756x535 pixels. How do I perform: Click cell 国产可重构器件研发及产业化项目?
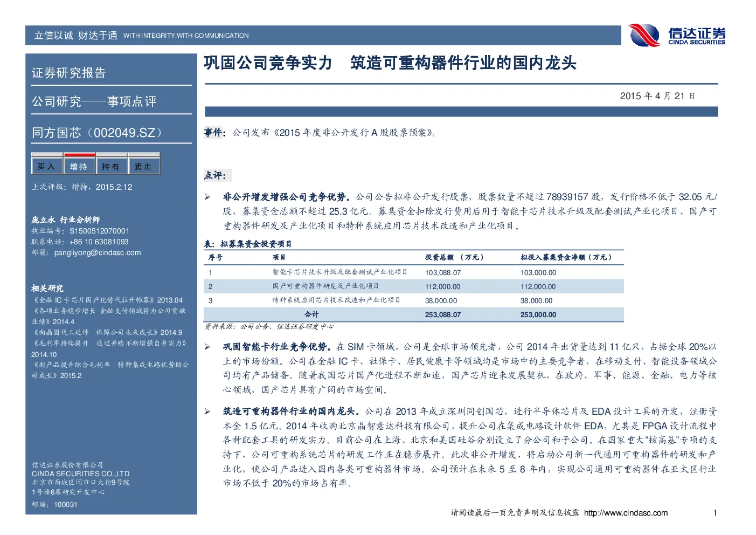tap(325, 286)
